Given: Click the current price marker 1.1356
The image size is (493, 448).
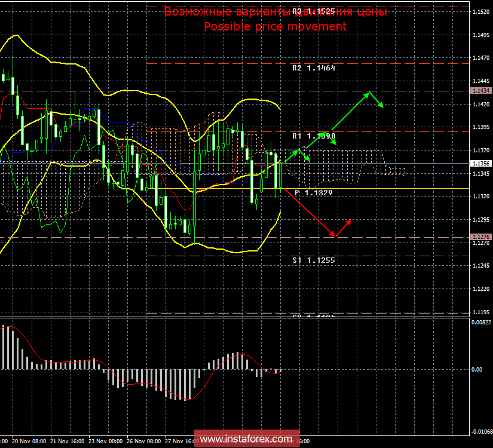Looking at the screenshot, I should point(480,163).
